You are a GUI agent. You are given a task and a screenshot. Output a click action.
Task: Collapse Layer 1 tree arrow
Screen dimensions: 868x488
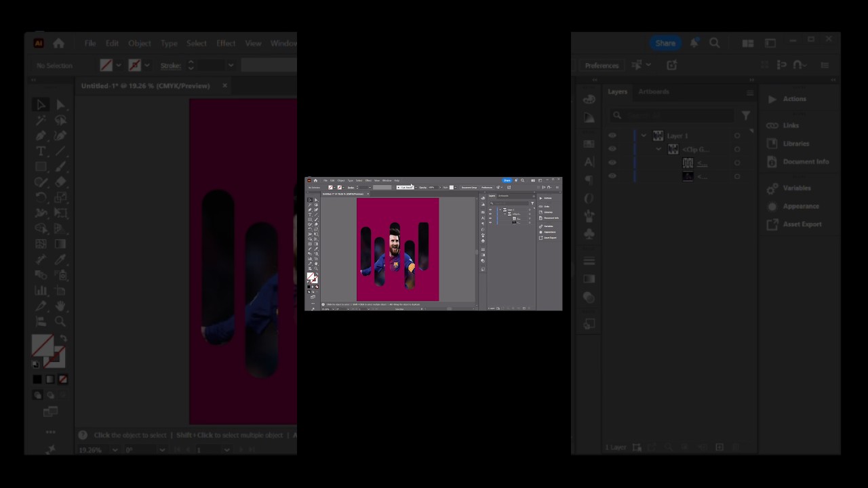pos(644,136)
